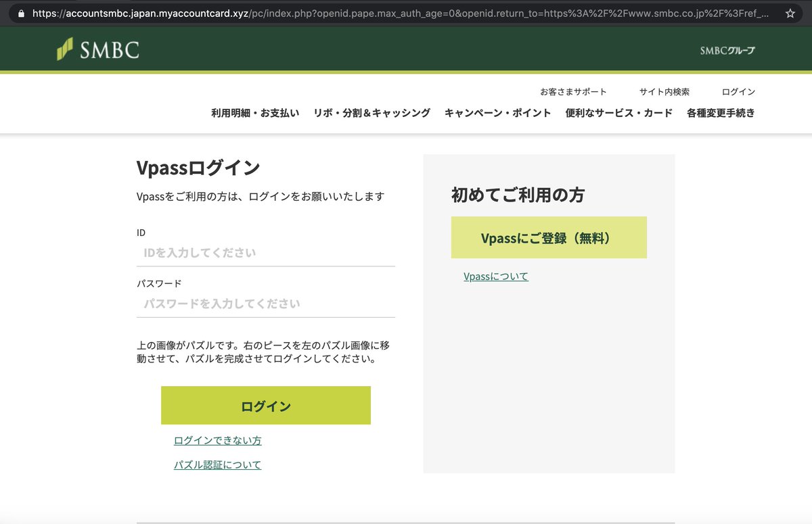This screenshot has width=812, height=524.
Task: Open リボ・分割&キャッシング menu
Action: click(372, 113)
